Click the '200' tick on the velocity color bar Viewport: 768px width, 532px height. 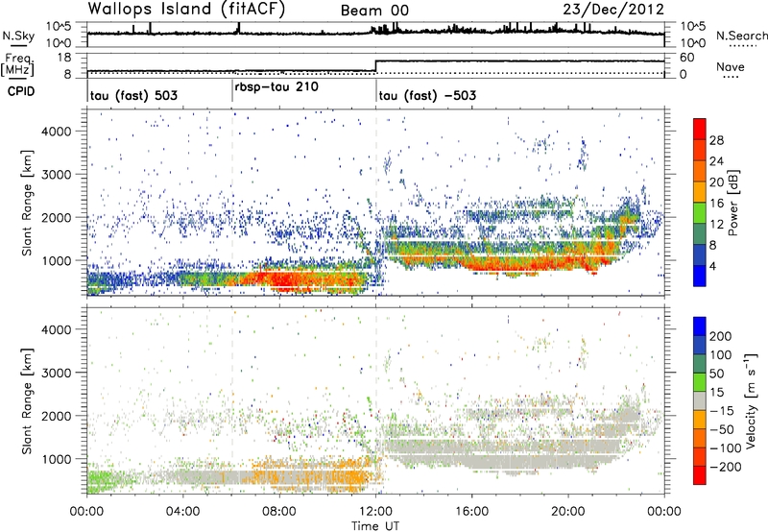click(x=721, y=336)
